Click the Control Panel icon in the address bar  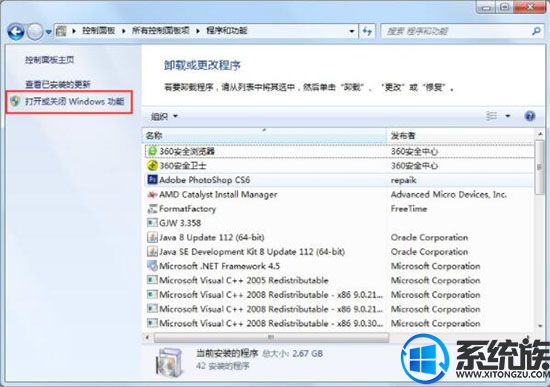click(x=61, y=31)
